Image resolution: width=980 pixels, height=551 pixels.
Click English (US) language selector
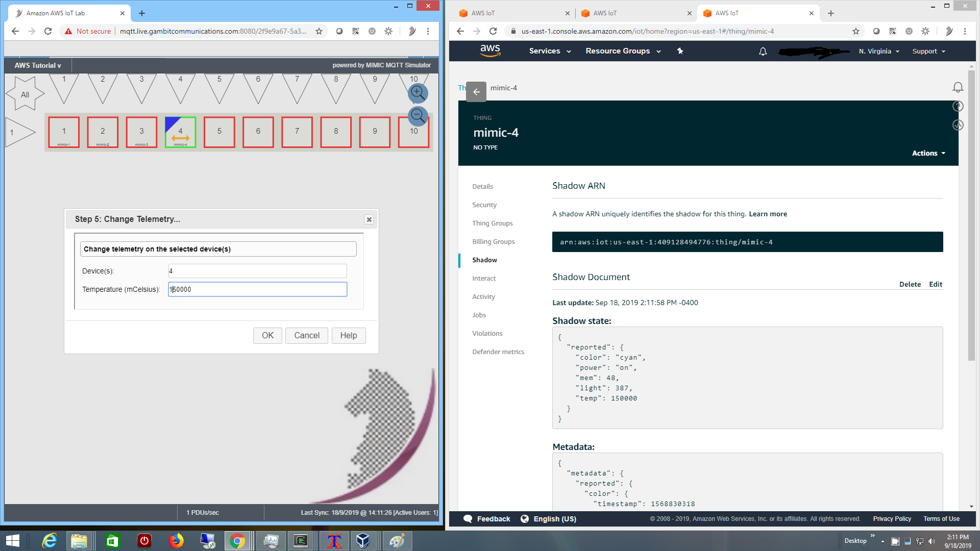[x=549, y=519]
